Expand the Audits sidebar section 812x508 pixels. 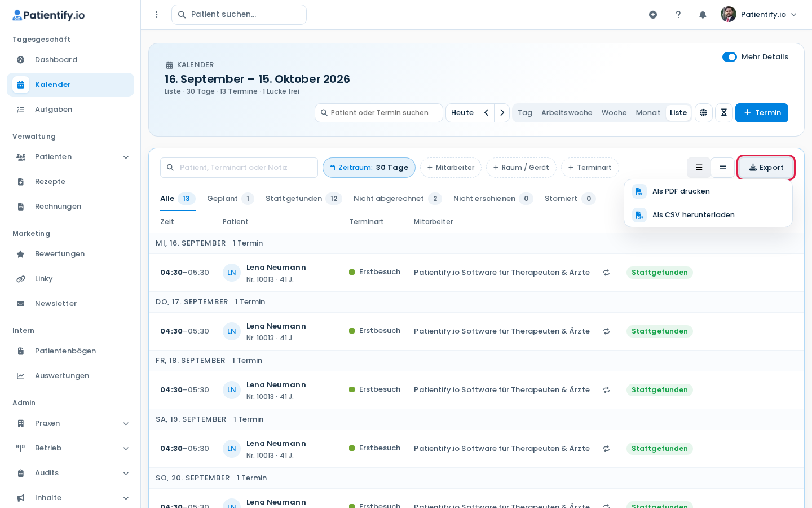pos(70,473)
